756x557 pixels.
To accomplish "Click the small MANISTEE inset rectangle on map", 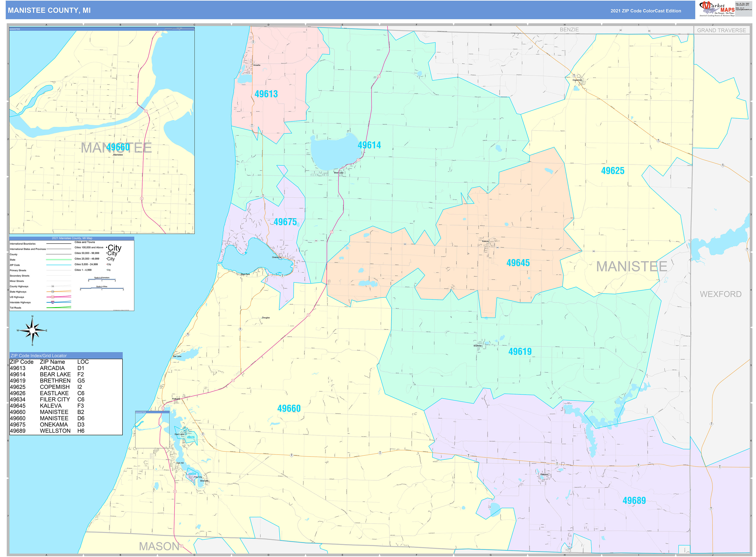I will (x=152, y=430).
